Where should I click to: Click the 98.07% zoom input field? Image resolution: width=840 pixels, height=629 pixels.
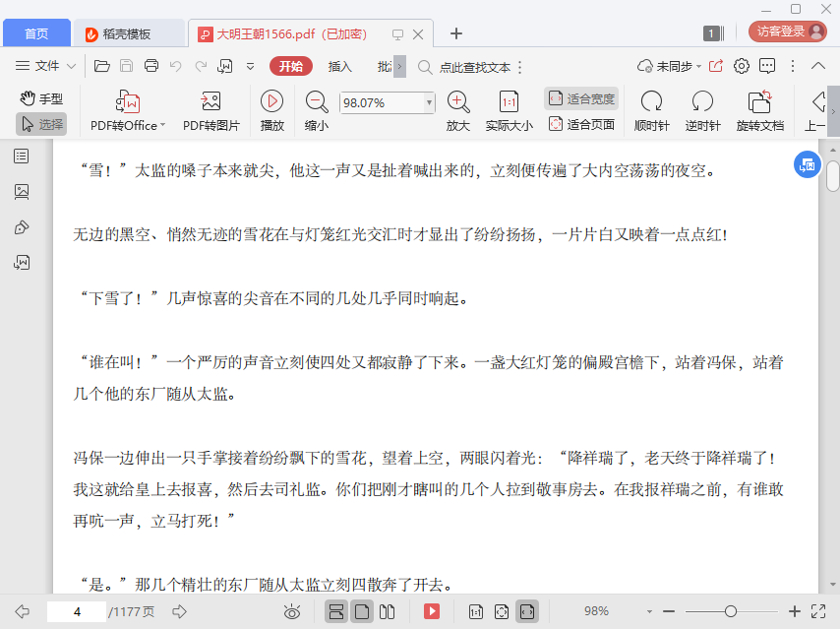pos(382,102)
